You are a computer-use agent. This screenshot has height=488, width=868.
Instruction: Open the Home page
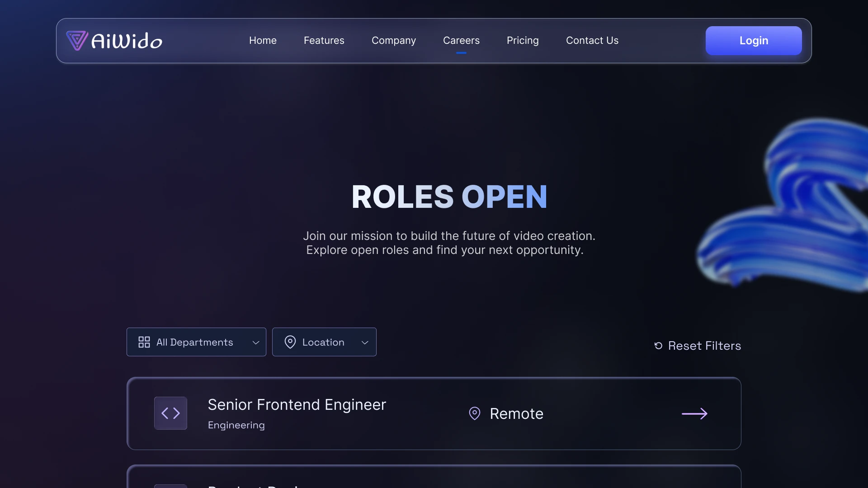(263, 41)
